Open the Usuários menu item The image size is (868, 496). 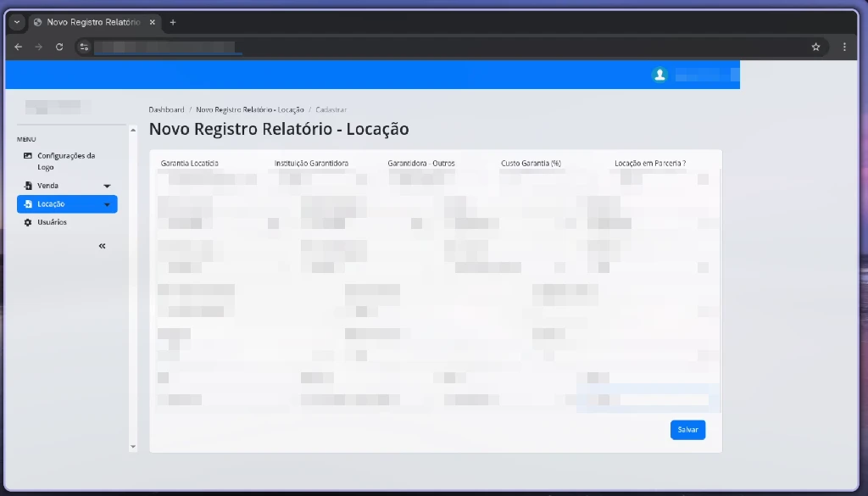point(66,222)
